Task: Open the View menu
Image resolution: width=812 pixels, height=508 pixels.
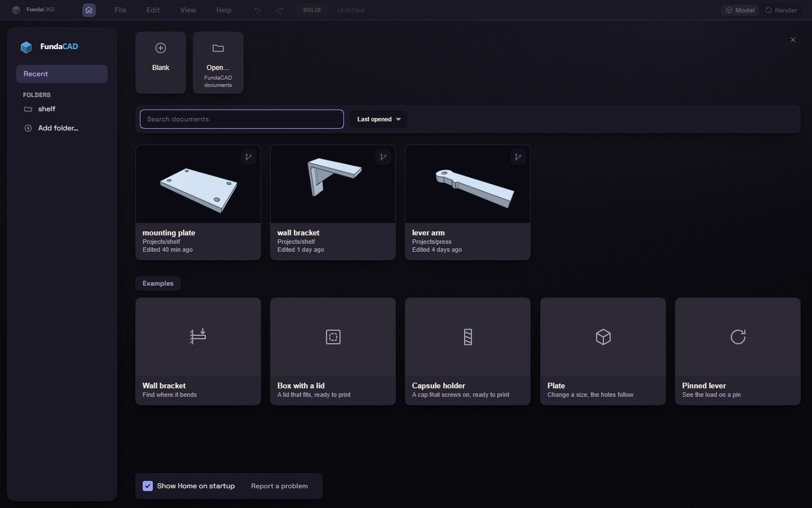Action: tap(188, 10)
